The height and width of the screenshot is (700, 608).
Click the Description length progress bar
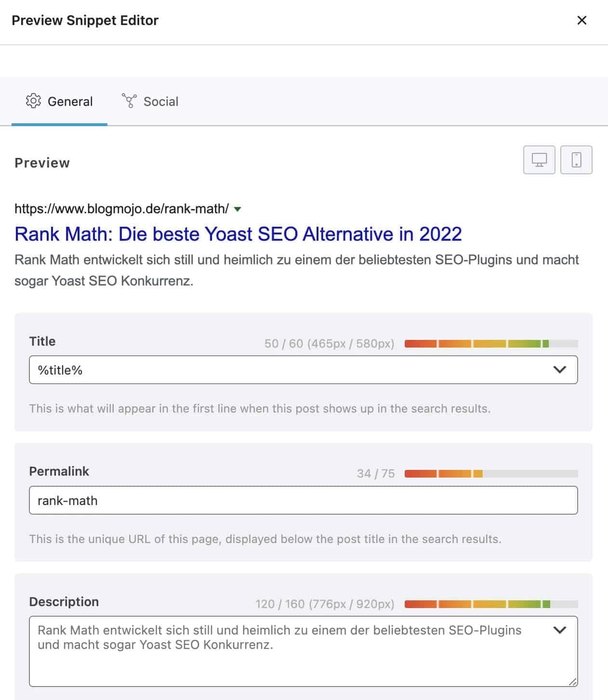[x=491, y=604]
